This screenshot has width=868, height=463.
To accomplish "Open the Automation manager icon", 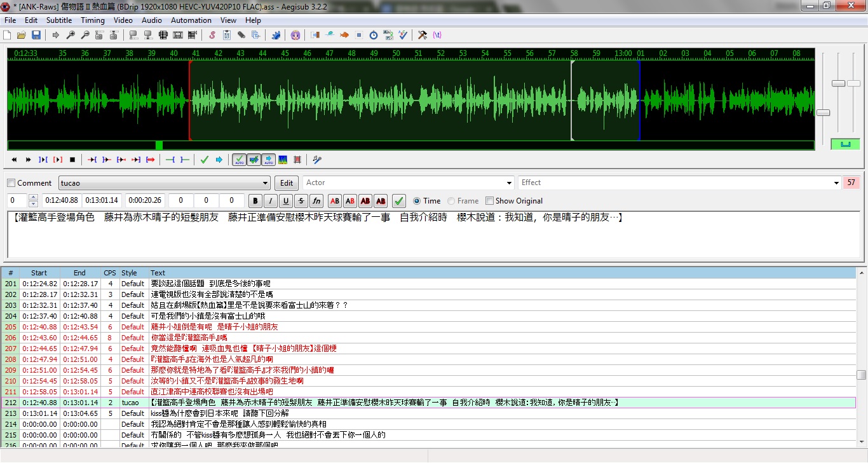I will tap(276, 35).
